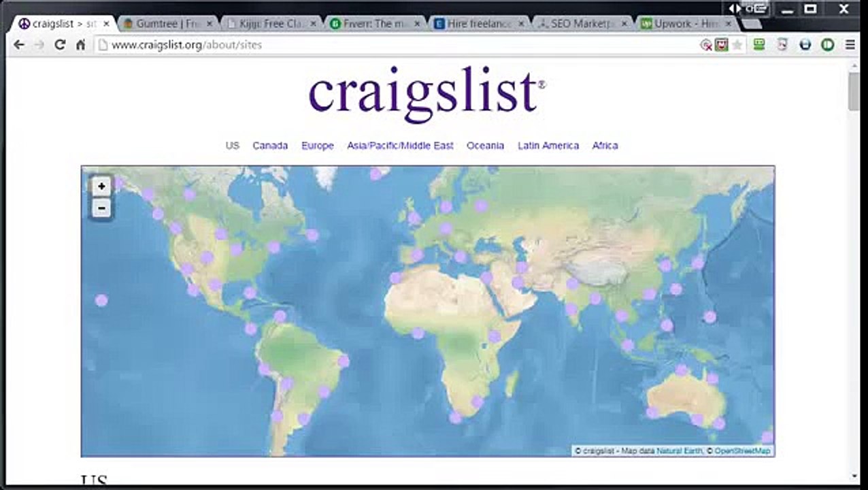Open the OpenStreetMap attribution link
The image size is (868, 490).
[x=742, y=451]
